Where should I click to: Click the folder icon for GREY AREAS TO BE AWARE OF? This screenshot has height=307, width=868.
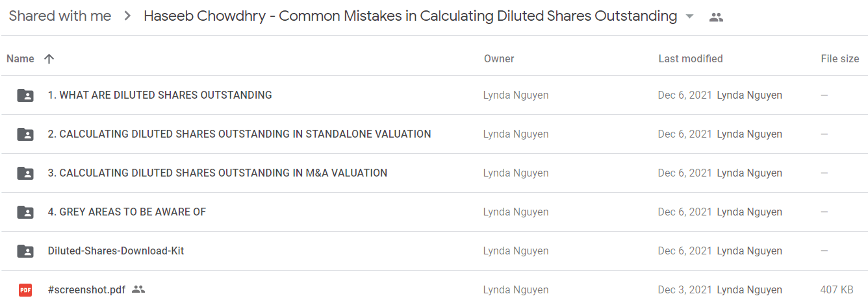pos(25,212)
